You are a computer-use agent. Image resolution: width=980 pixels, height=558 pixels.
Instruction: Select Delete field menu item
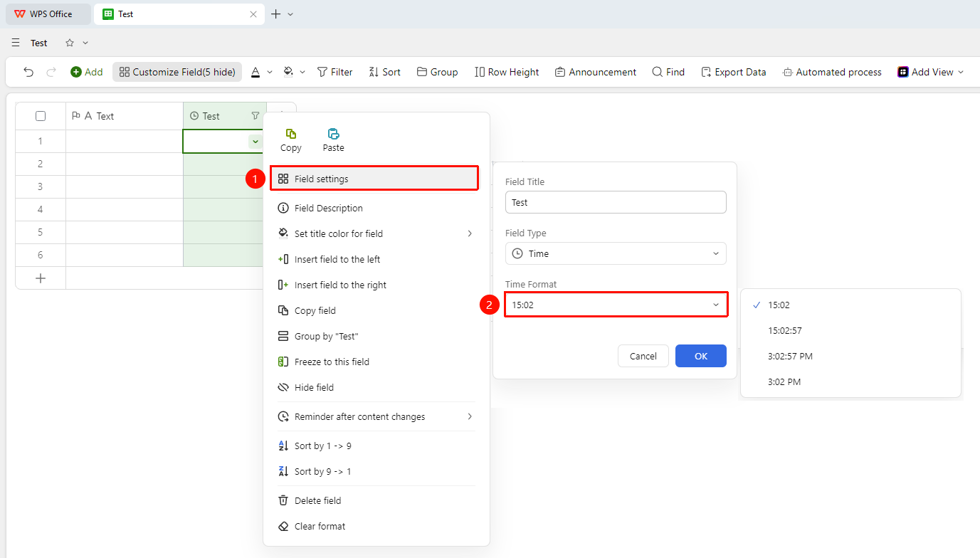click(376, 500)
